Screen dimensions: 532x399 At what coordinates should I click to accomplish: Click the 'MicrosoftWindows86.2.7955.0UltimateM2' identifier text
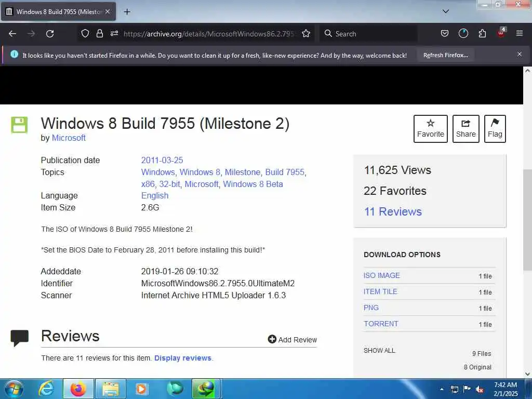218,283
